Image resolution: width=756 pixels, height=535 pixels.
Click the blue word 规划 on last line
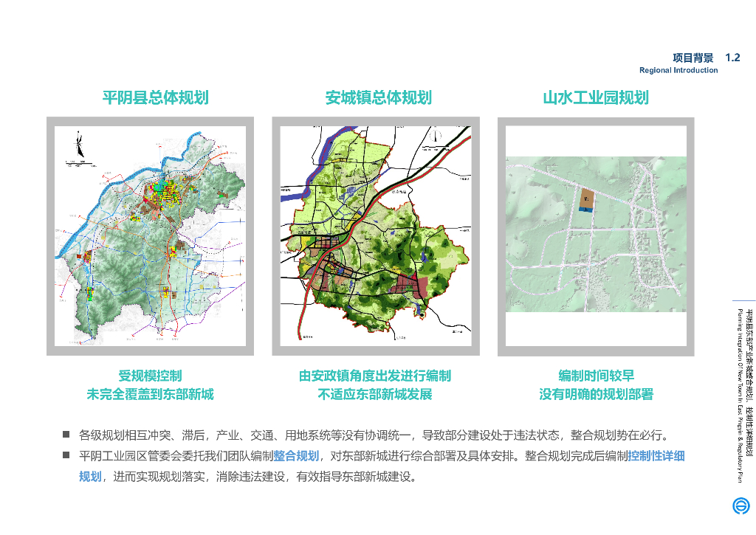90,477
